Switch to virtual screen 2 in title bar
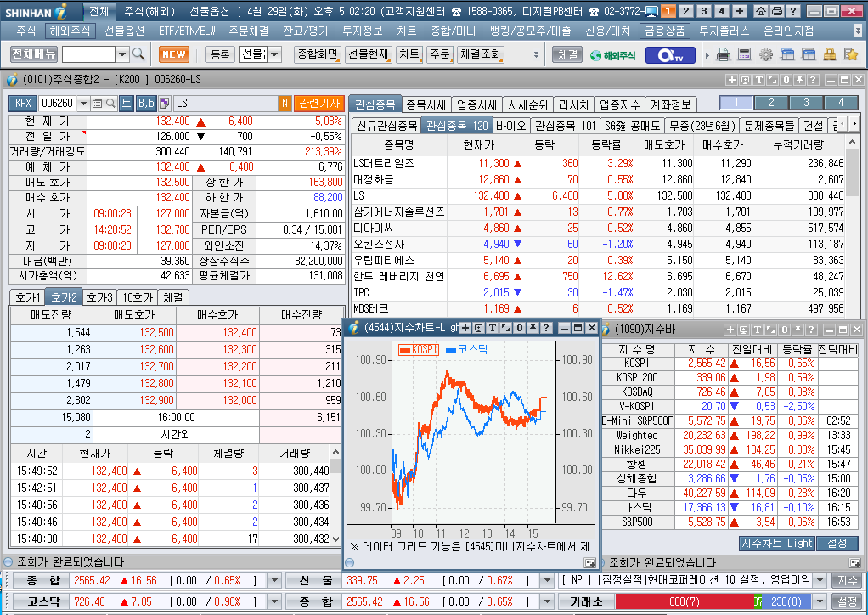868x615 pixels. (x=686, y=11)
